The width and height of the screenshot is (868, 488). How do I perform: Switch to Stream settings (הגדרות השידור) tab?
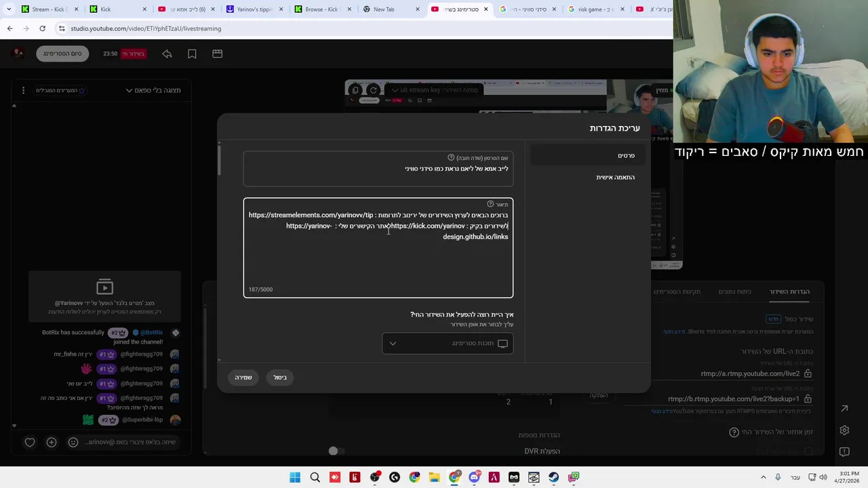pos(789,291)
